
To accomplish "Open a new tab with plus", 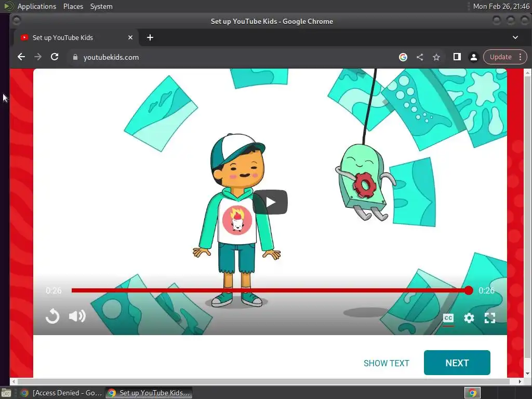I will pos(150,37).
